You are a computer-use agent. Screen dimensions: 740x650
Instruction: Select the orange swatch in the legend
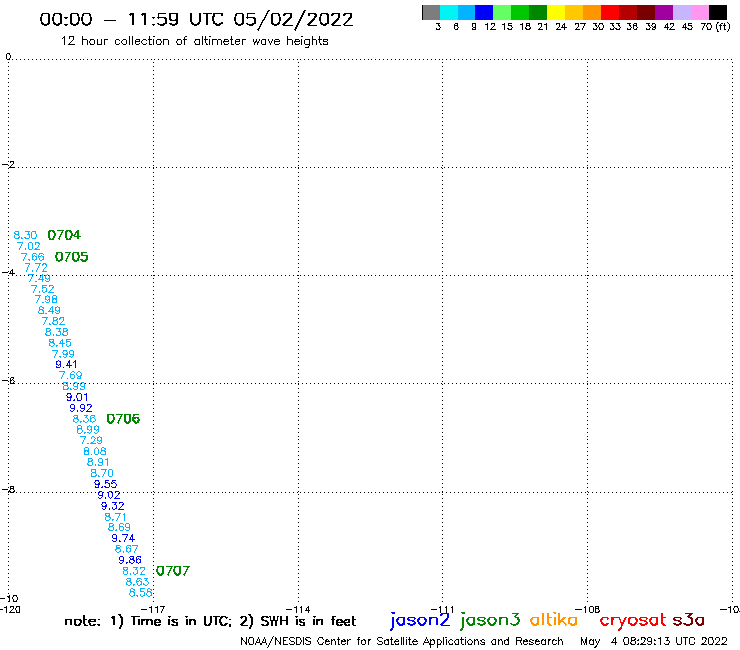(592, 12)
